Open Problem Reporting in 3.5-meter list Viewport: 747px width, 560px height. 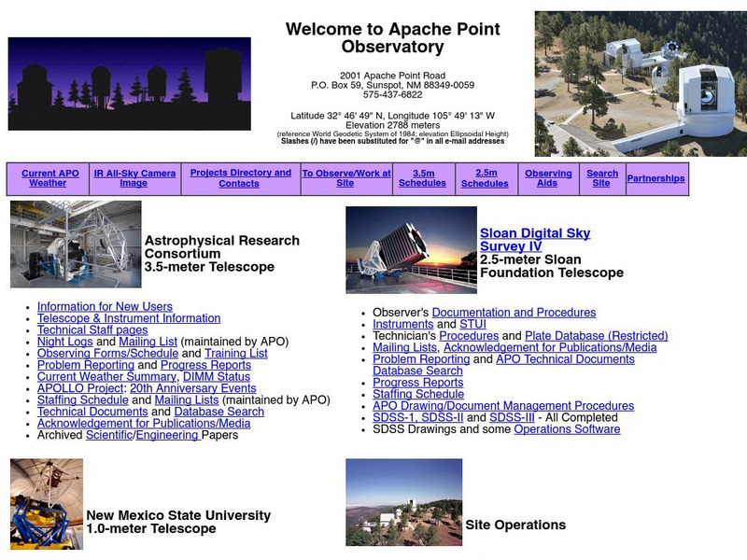[x=86, y=365]
